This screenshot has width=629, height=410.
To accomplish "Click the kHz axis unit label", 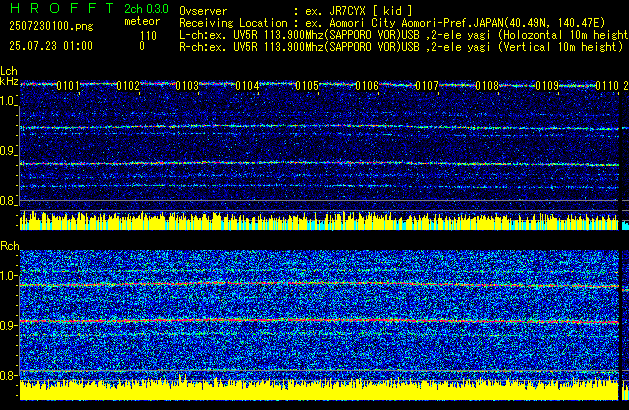I will pyautogui.click(x=9, y=81).
